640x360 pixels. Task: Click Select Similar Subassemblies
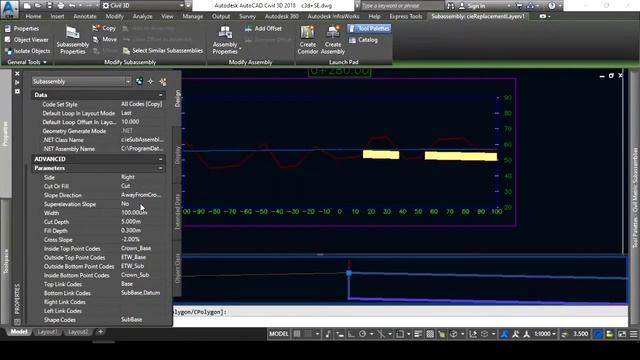click(x=163, y=51)
